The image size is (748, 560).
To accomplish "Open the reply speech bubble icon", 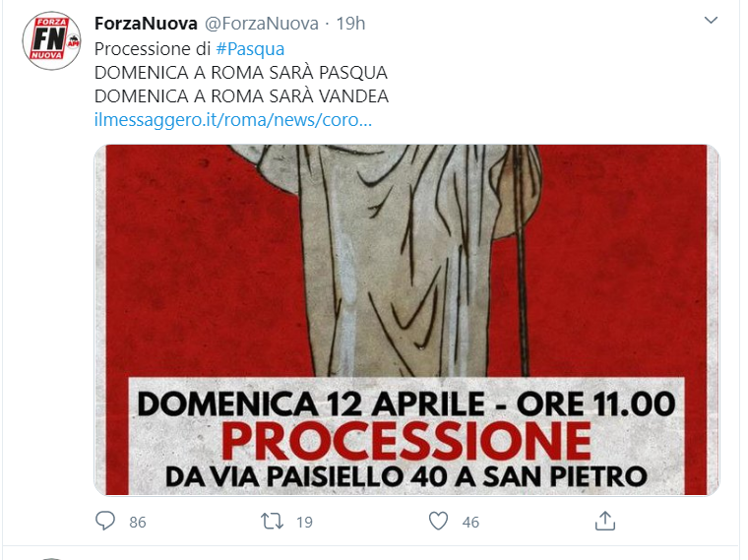I will coord(105,521).
